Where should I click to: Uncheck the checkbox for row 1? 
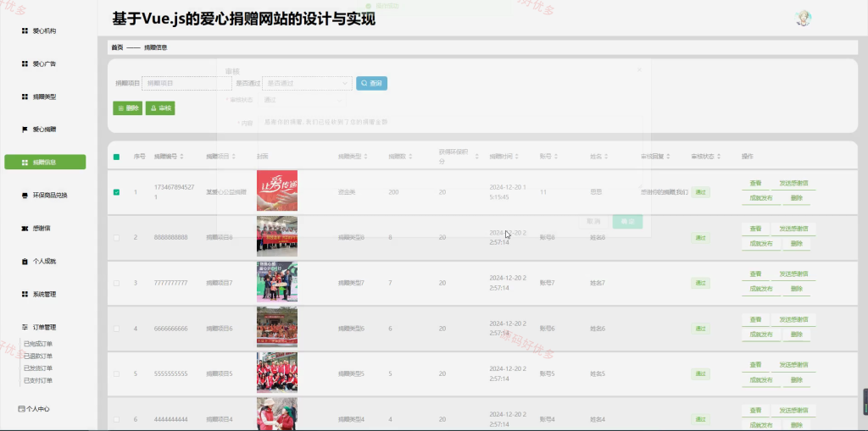[x=116, y=192]
